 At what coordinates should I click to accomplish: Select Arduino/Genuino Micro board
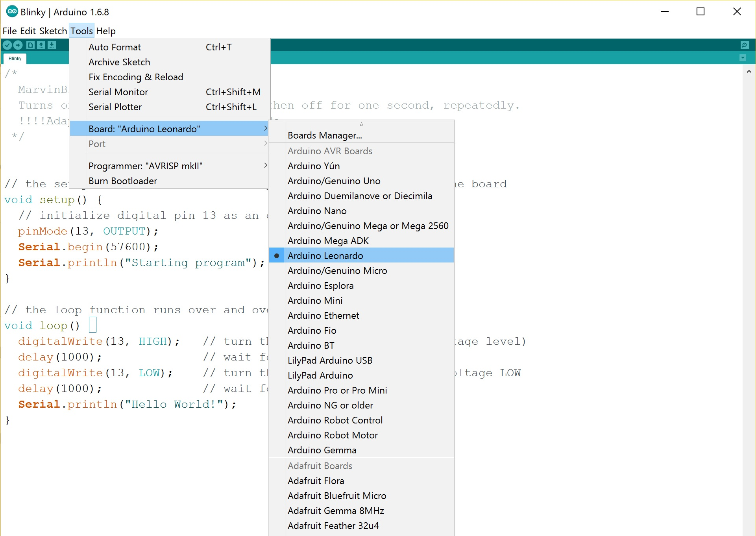click(361, 271)
